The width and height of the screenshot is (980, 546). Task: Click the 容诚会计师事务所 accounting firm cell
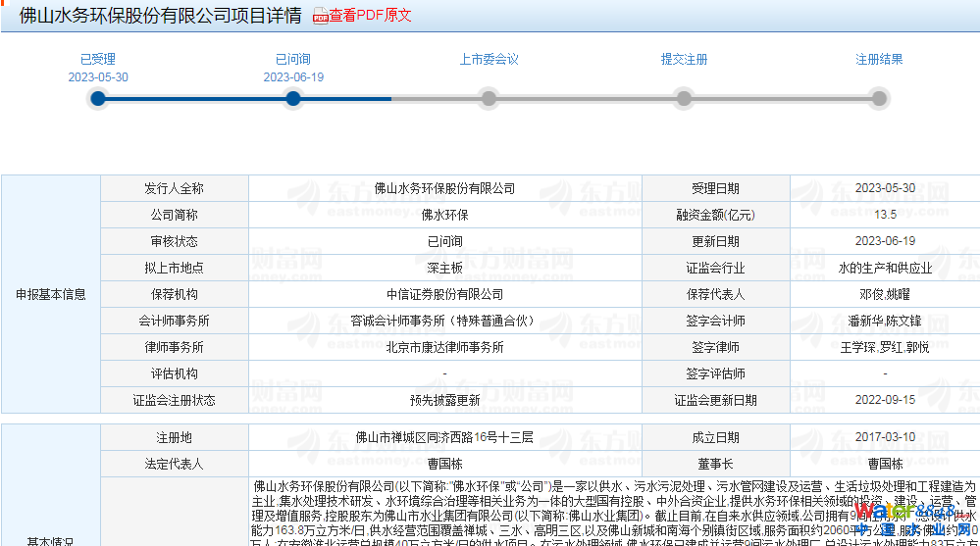point(444,321)
